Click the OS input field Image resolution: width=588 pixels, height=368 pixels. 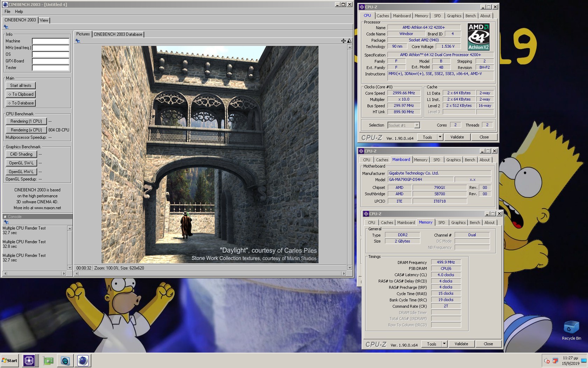click(x=50, y=54)
